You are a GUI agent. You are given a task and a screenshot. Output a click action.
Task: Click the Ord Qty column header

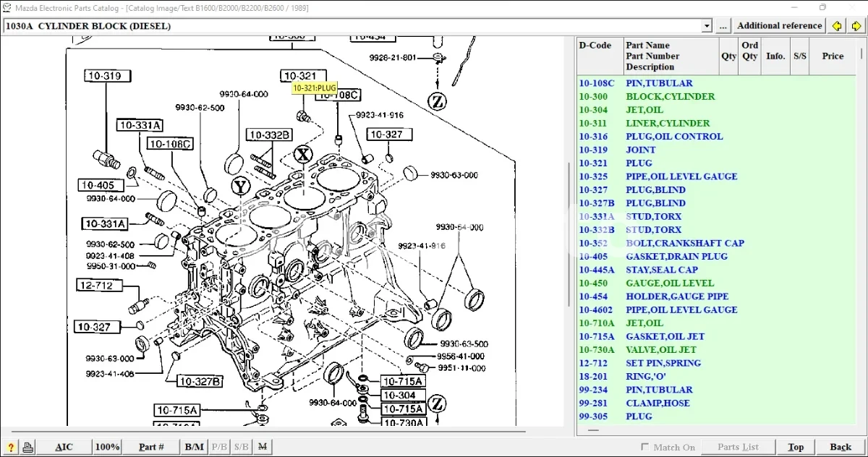[x=750, y=56]
